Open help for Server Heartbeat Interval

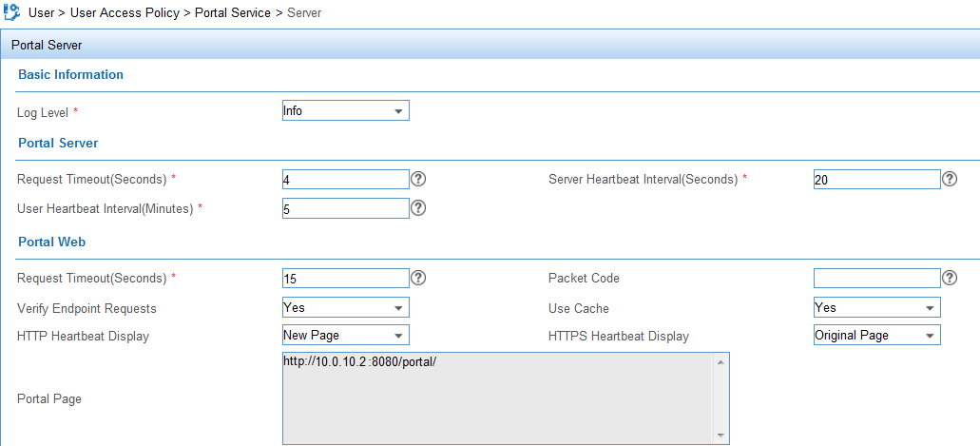(950, 180)
